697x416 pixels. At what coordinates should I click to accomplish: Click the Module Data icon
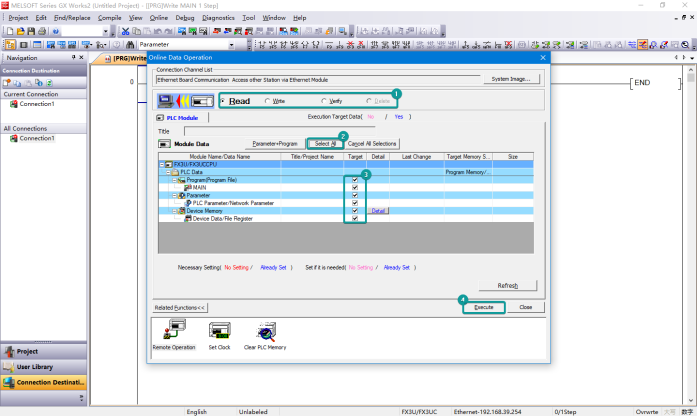tap(164, 144)
